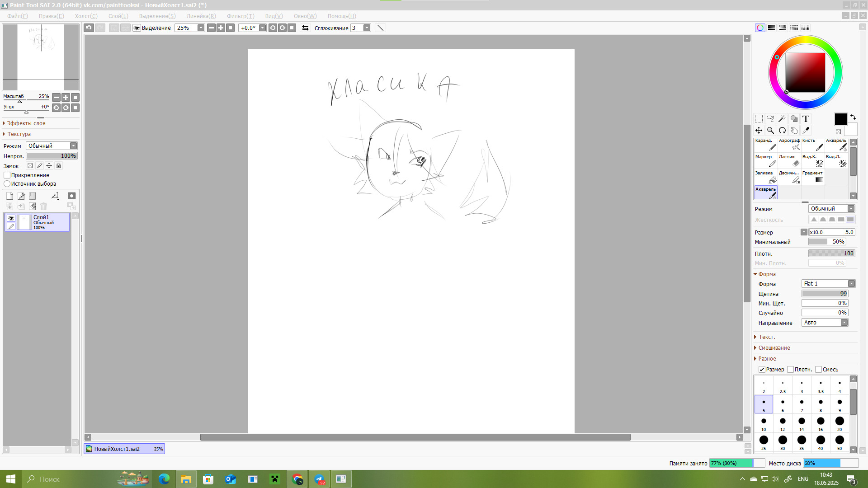Select the Text tool
Image resolution: width=868 pixels, height=488 pixels.
point(806,119)
